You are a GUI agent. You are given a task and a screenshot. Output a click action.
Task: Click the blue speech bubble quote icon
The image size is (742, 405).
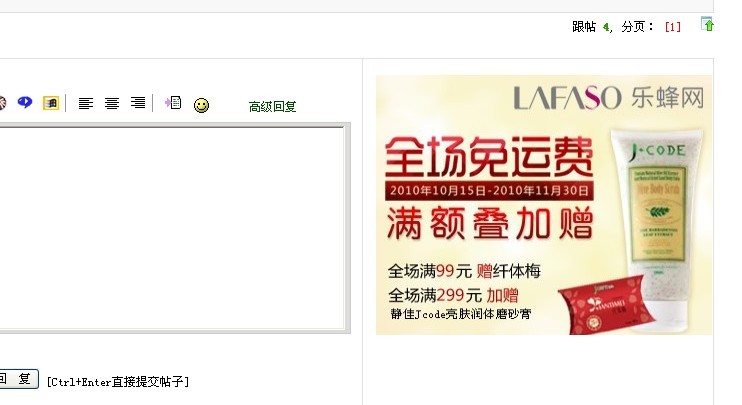(25, 102)
